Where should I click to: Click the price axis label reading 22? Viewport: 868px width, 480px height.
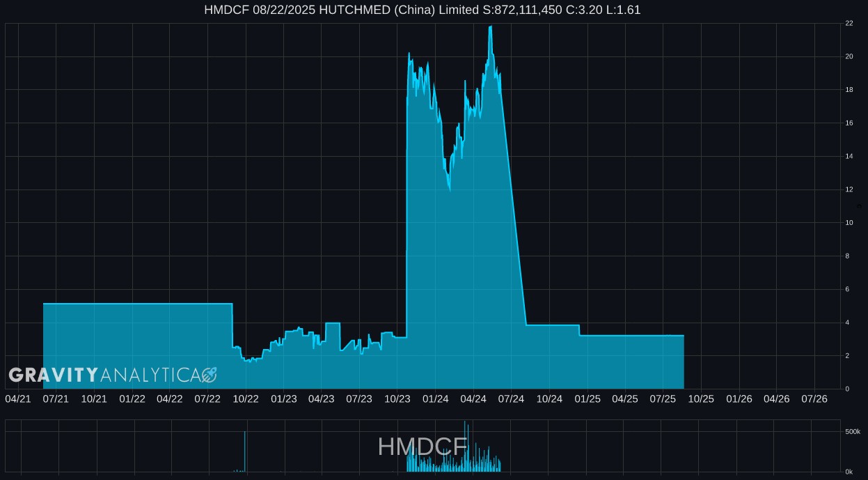(849, 23)
